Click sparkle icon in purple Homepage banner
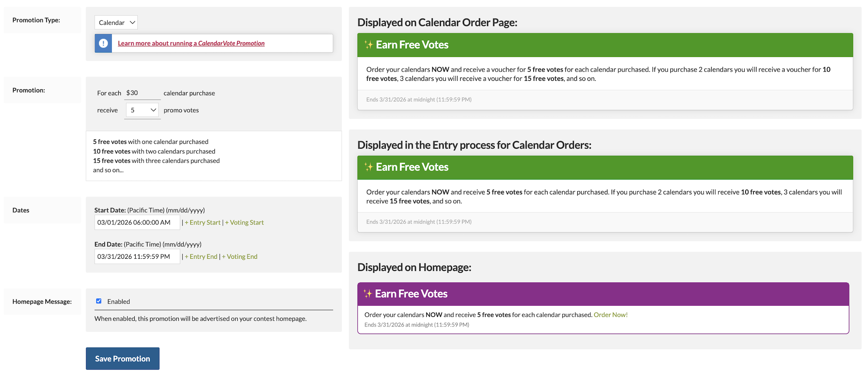The height and width of the screenshot is (376, 868). [x=368, y=294]
